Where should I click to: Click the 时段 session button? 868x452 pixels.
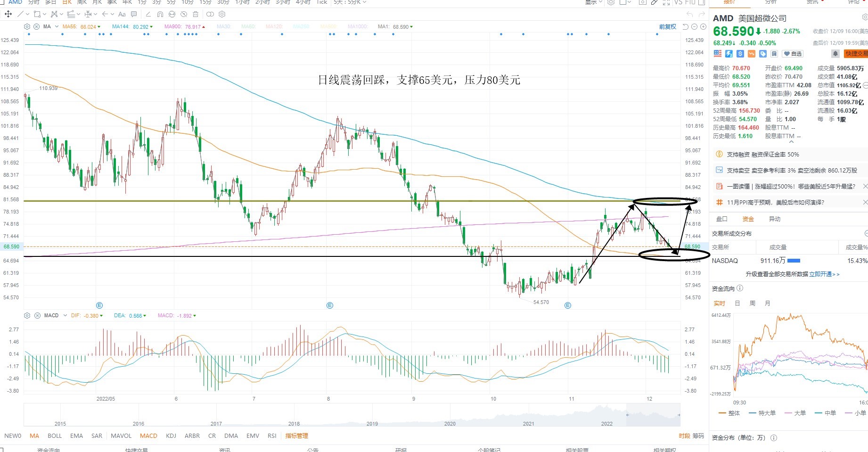click(684, 436)
